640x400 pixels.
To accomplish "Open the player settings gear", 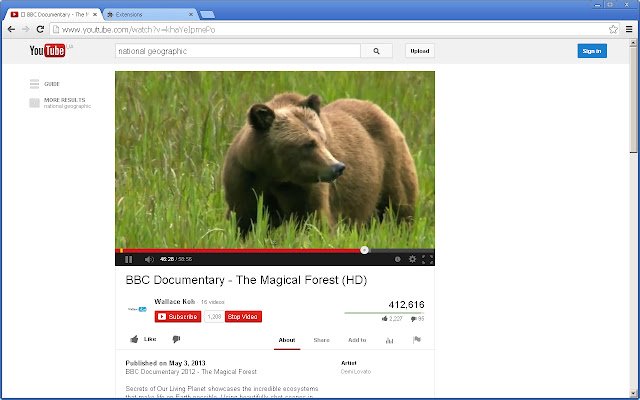I will (x=412, y=259).
